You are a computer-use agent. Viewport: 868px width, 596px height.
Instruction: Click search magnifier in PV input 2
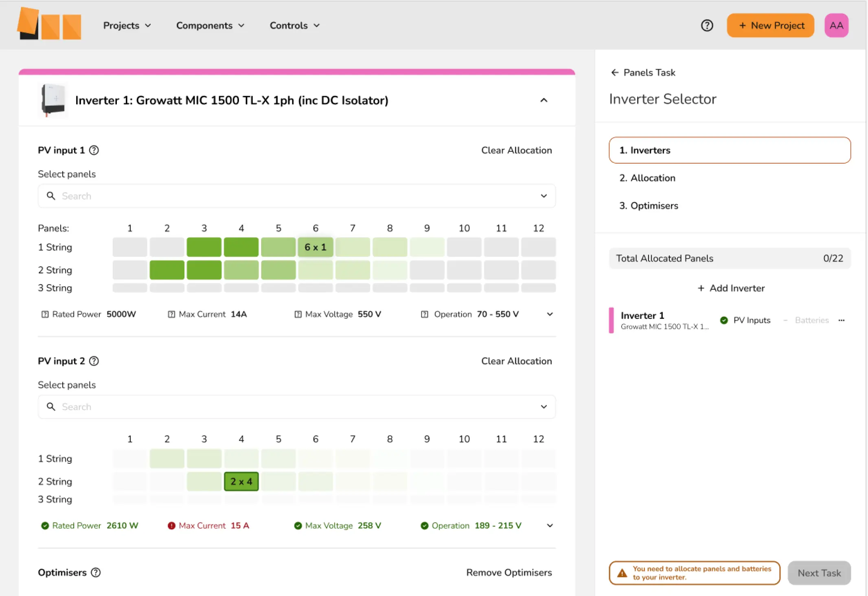(x=51, y=407)
